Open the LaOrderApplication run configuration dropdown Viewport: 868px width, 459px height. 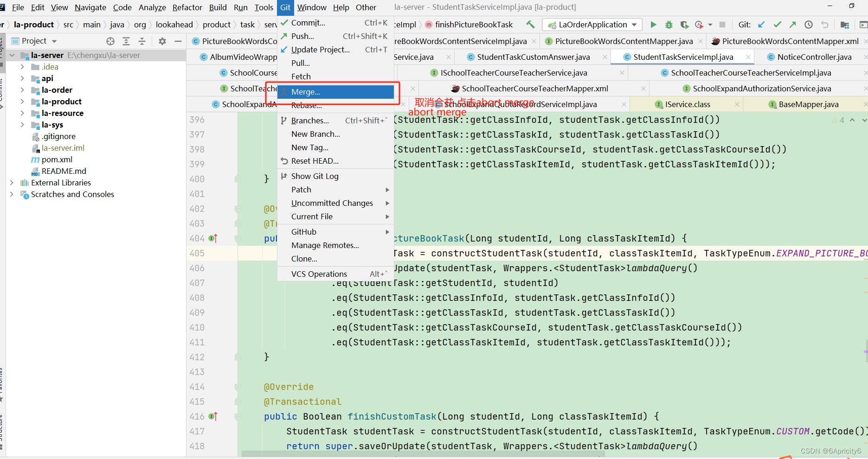coord(592,25)
